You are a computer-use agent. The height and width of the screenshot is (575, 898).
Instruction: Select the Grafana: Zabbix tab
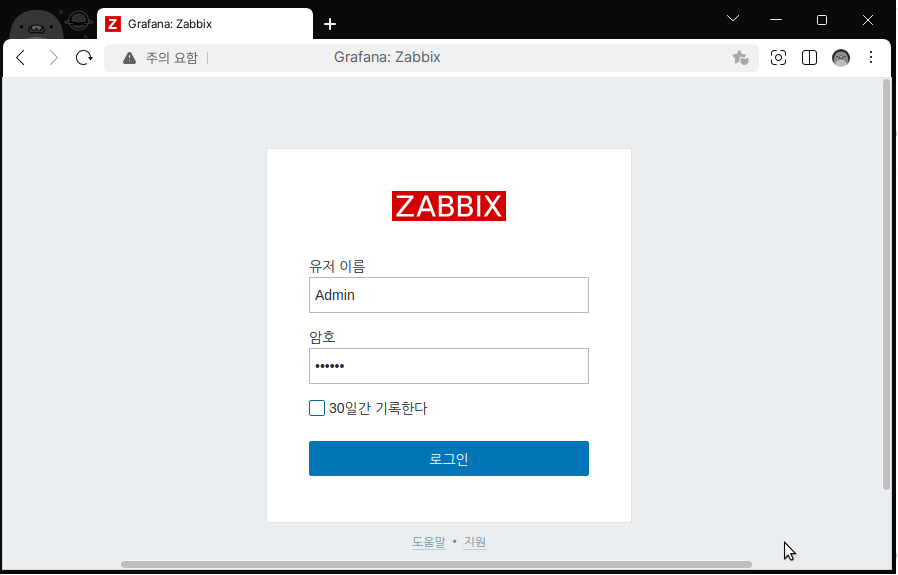pos(205,24)
